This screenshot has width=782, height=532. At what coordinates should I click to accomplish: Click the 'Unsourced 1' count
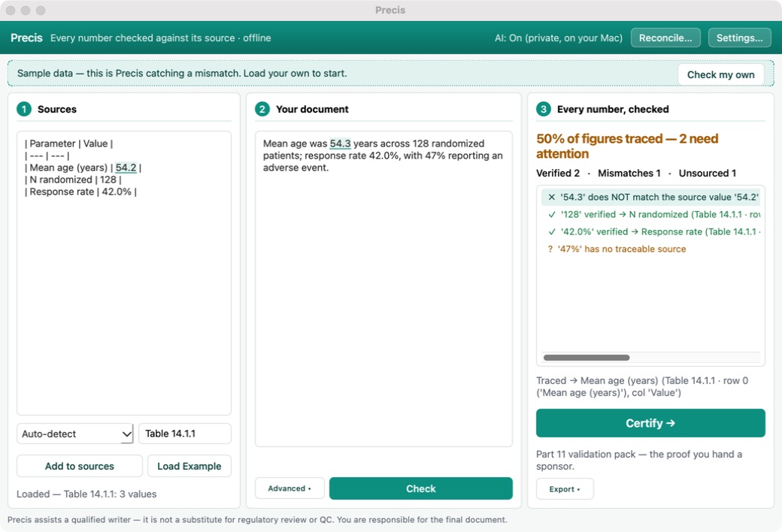tap(708, 173)
